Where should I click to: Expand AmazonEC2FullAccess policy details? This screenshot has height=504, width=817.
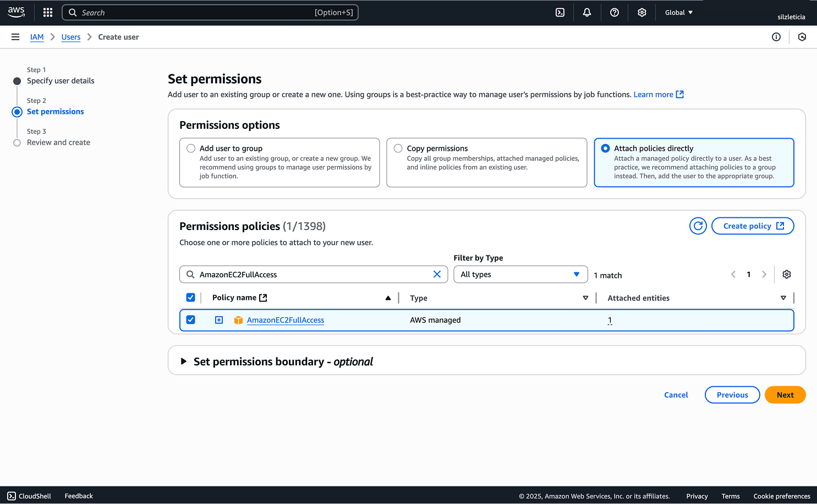click(x=219, y=320)
